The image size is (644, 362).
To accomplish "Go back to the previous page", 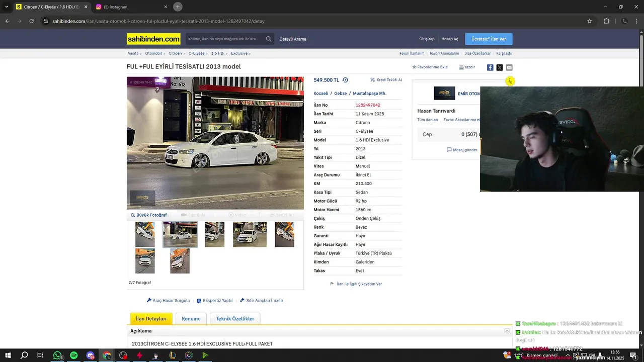I will coord(7,21).
